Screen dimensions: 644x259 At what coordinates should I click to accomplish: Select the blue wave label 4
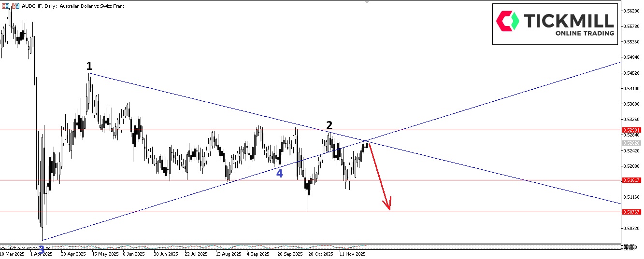279,174
